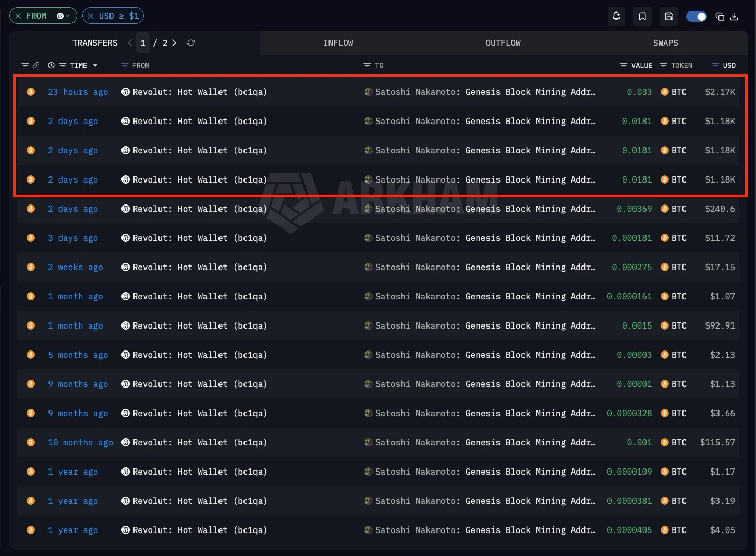Switch to the INFLOW tab
Image resolution: width=756 pixels, height=556 pixels.
[x=338, y=43]
